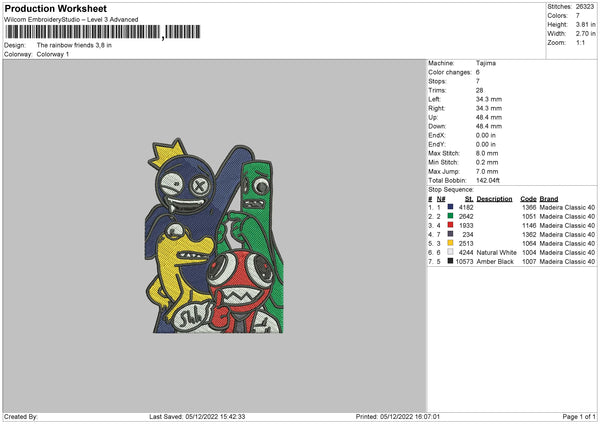This screenshot has height=424, width=600.
Task: Click the "Color changes:" label
Action: [450, 72]
